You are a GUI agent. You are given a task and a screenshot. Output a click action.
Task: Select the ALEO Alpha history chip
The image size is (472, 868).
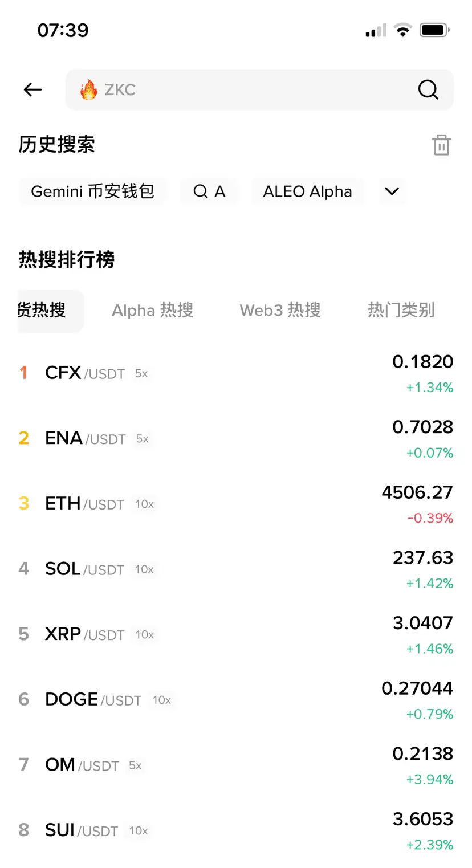tap(307, 191)
